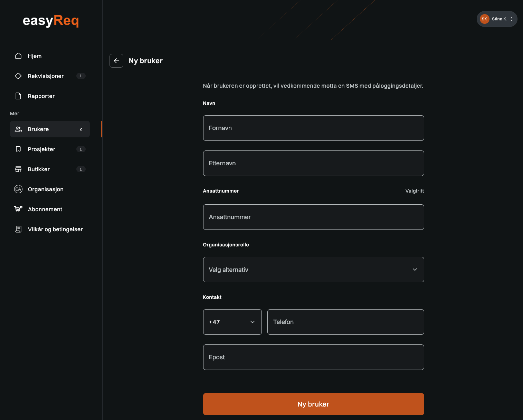Click the Prosjekter count badge
The height and width of the screenshot is (420, 523).
81,149
